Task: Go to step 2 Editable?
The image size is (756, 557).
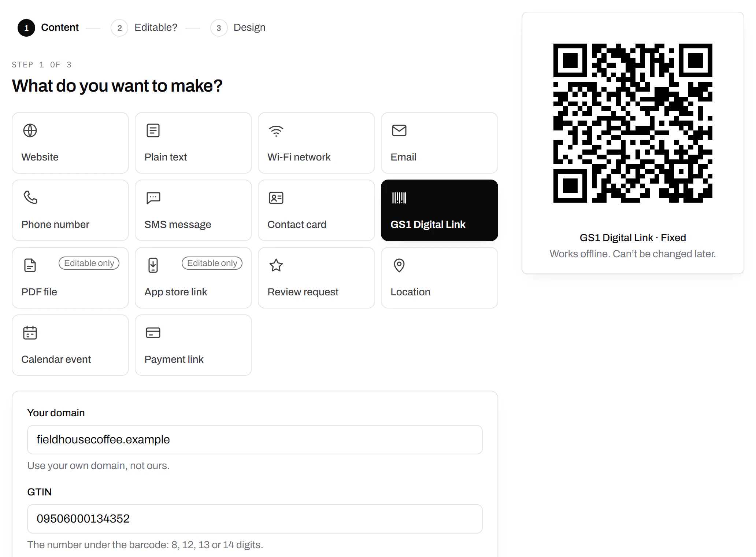Action: pyautogui.click(x=144, y=27)
